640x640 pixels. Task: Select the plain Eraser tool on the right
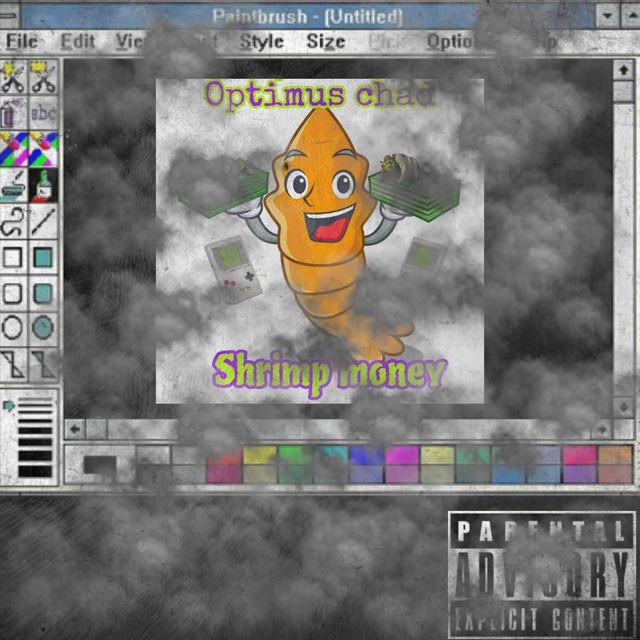coord(43,149)
